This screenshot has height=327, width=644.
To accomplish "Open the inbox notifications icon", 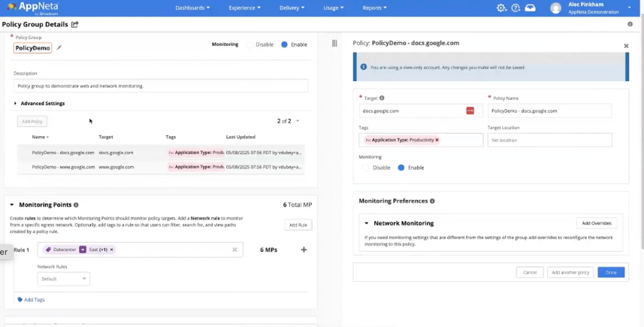I will [530, 8].
